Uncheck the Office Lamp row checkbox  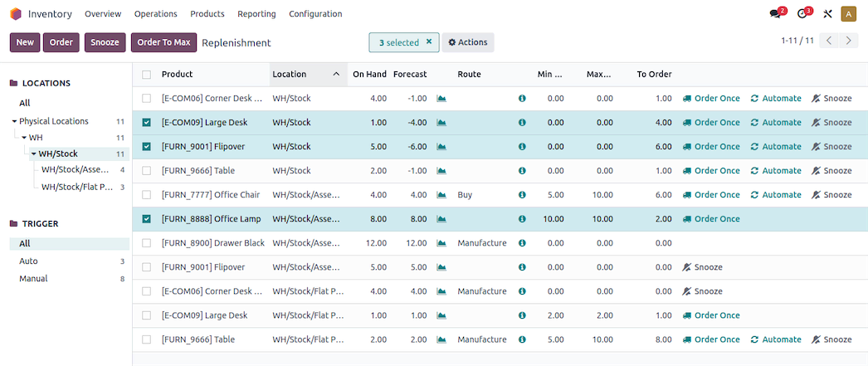click(147, 219)
